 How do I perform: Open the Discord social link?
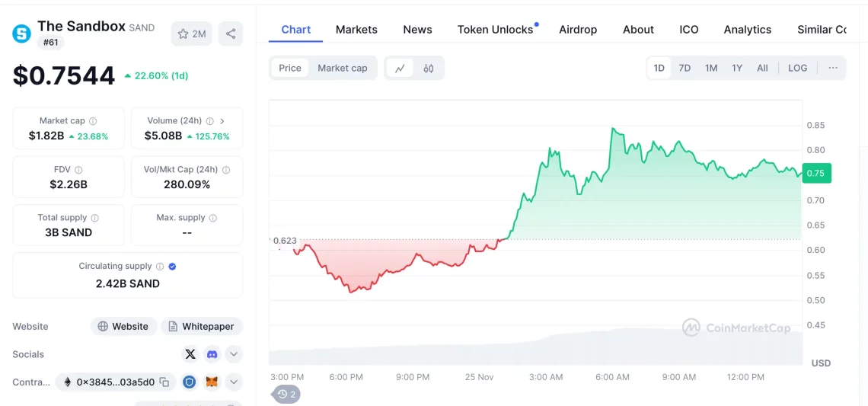(x=212, y=354)
